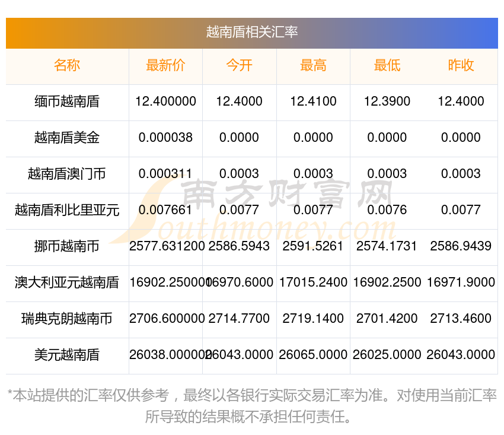Click the 昨收 column header
This screenshot has height=435, width=504.
(x=461, y=65)
